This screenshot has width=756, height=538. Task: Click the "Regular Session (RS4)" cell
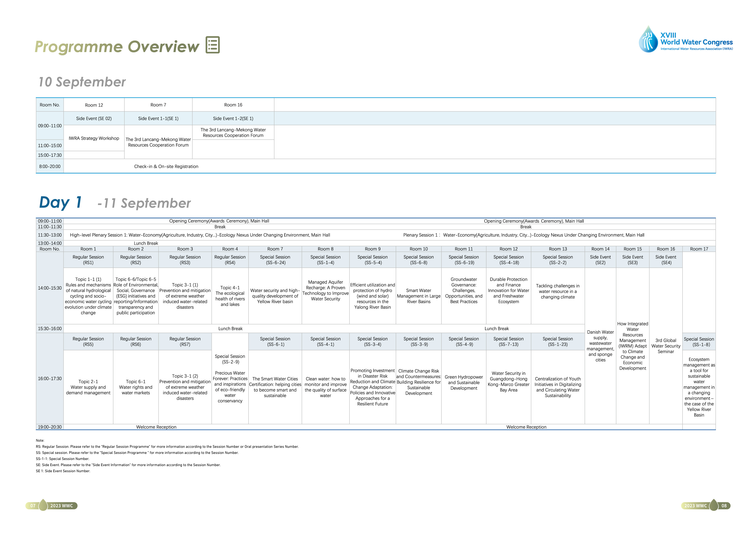coord(230,260)
